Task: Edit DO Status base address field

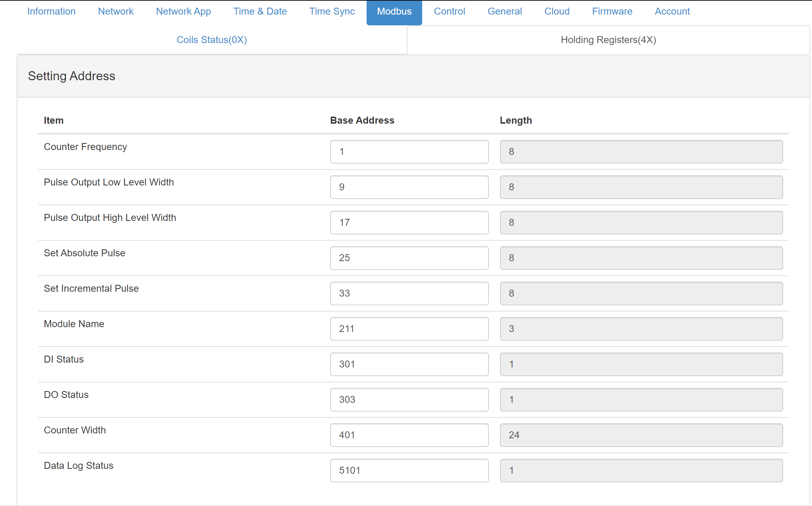Action: (409, 400)
